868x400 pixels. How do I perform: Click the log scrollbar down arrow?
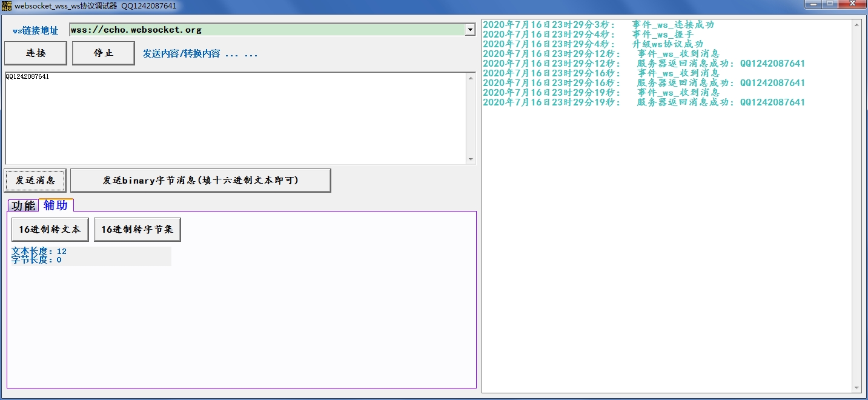(858, 388)
